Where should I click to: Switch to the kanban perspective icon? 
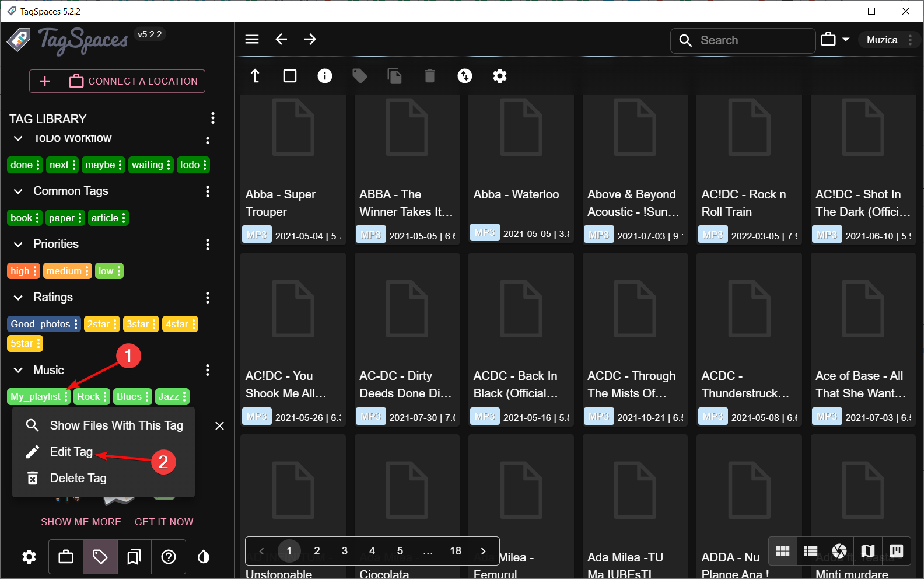[x=897, y=551]
